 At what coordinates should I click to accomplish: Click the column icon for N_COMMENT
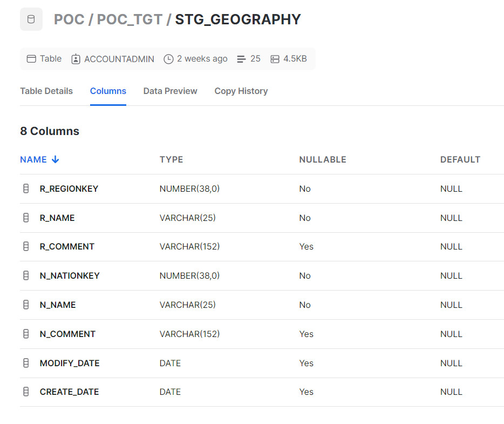(x=26, y=334)
